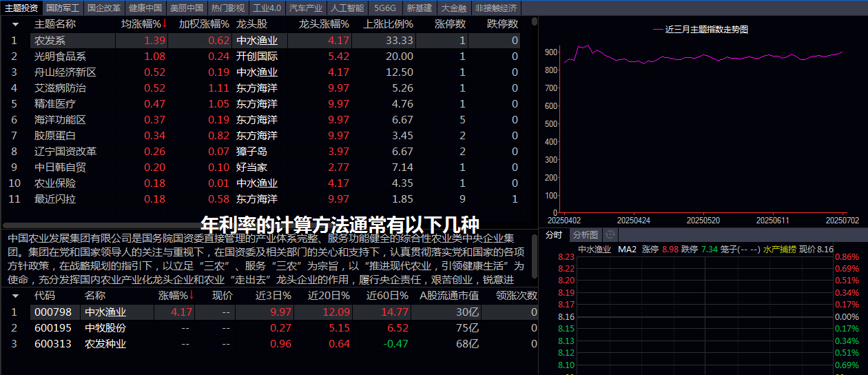This screenshot has height=375, width=868.
Task: Select stock row 000798 中水渔业
Action: tap(270, 312)
